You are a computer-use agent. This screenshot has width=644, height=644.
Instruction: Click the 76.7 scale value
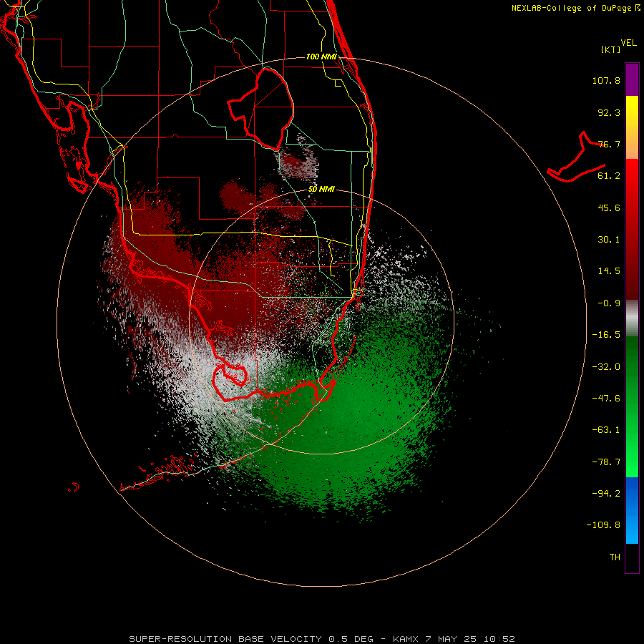(x=609, y=144)
